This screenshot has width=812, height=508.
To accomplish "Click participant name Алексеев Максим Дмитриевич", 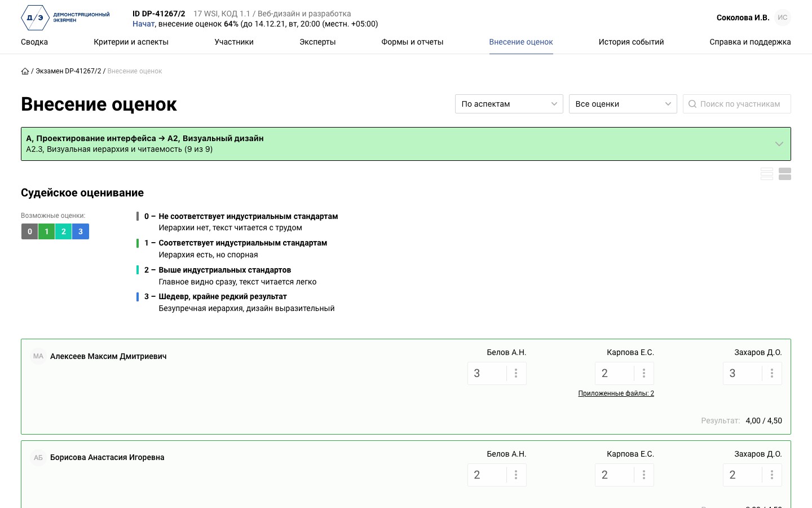I will tap(108, 356).
